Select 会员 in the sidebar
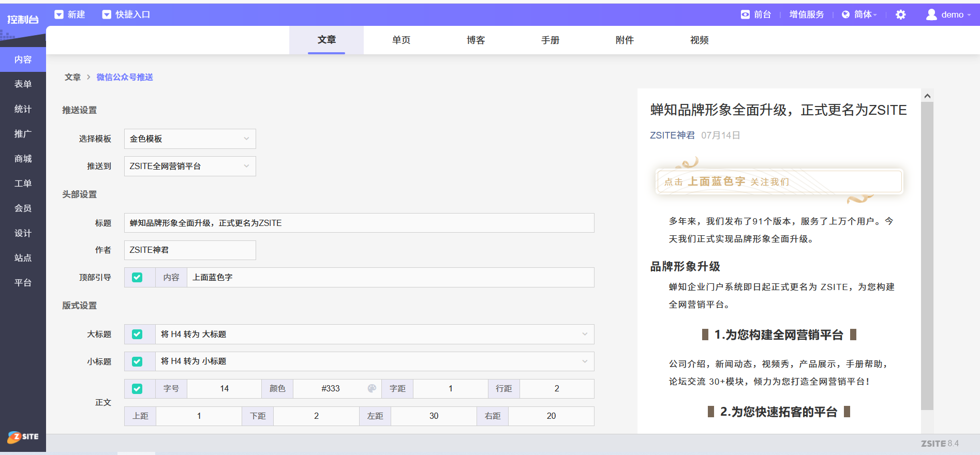The height and width of the screenshot is (455, 980). (23, 208)
